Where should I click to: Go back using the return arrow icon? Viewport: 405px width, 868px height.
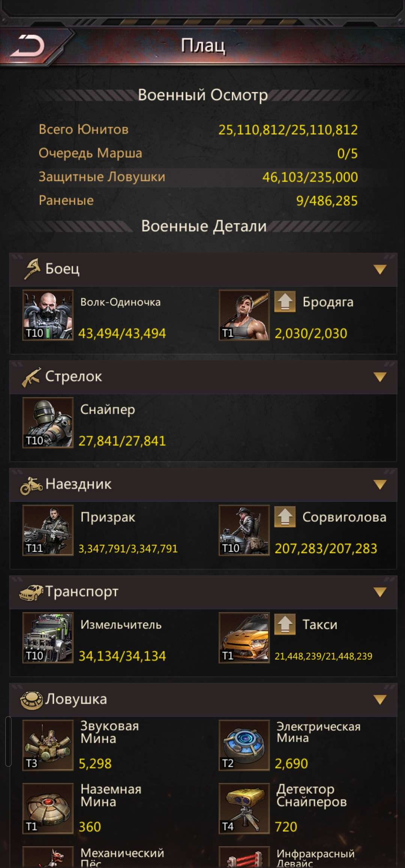(27, 46)
